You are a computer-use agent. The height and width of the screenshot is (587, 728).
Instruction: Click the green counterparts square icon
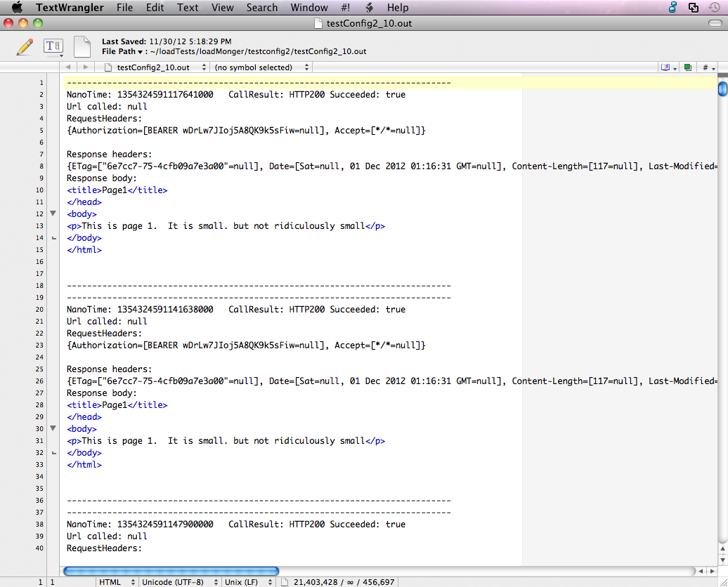(x=688, y=67)
